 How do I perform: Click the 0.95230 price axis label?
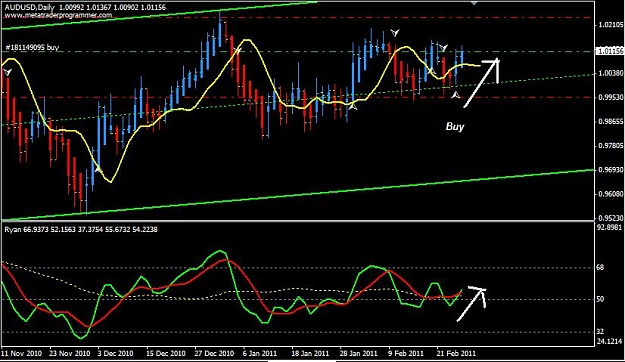coord(610,218)
